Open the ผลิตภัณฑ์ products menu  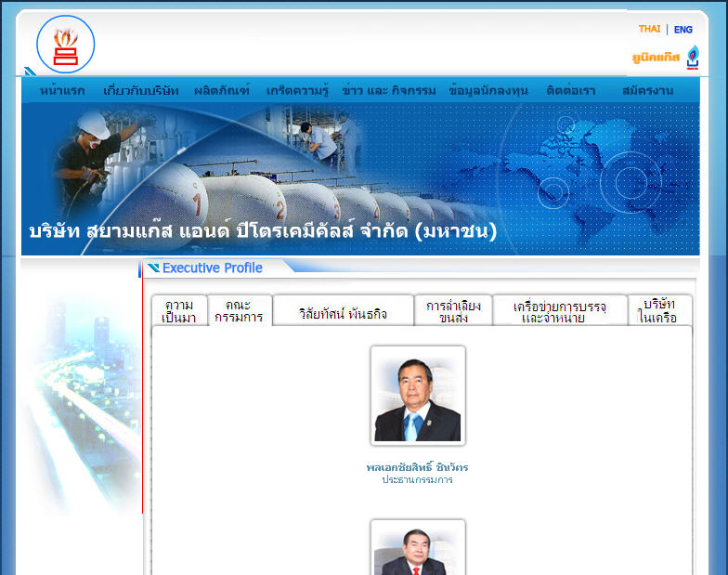coord(222,90)
